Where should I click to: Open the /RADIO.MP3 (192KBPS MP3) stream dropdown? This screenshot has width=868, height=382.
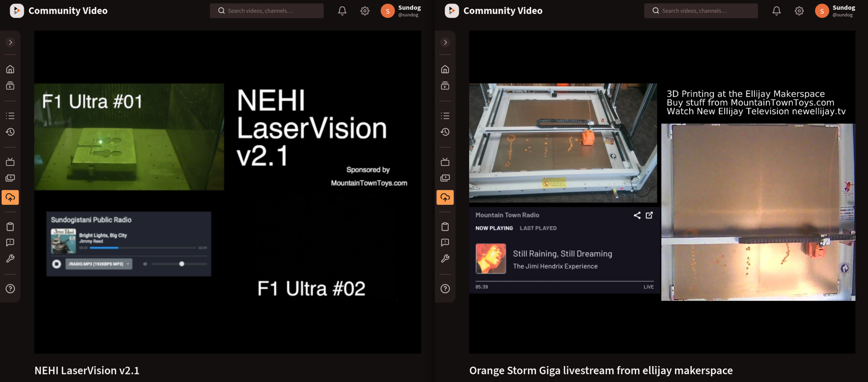pyautogui.click(x=99, y=264)
